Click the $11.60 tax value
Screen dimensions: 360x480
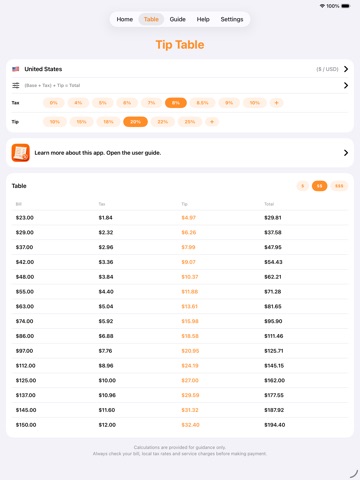click(107, 410)
